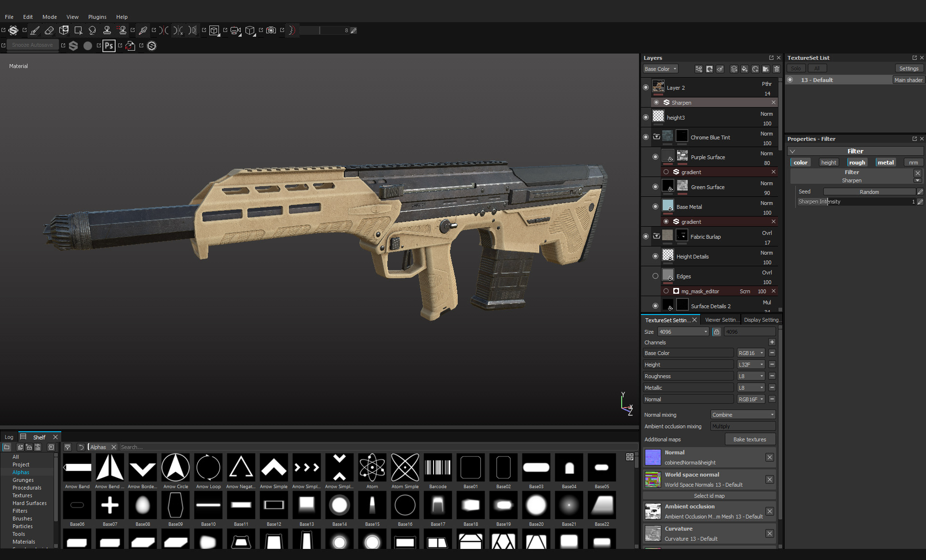Disable the metal channel on the Sharpen filter

point(885,162)
